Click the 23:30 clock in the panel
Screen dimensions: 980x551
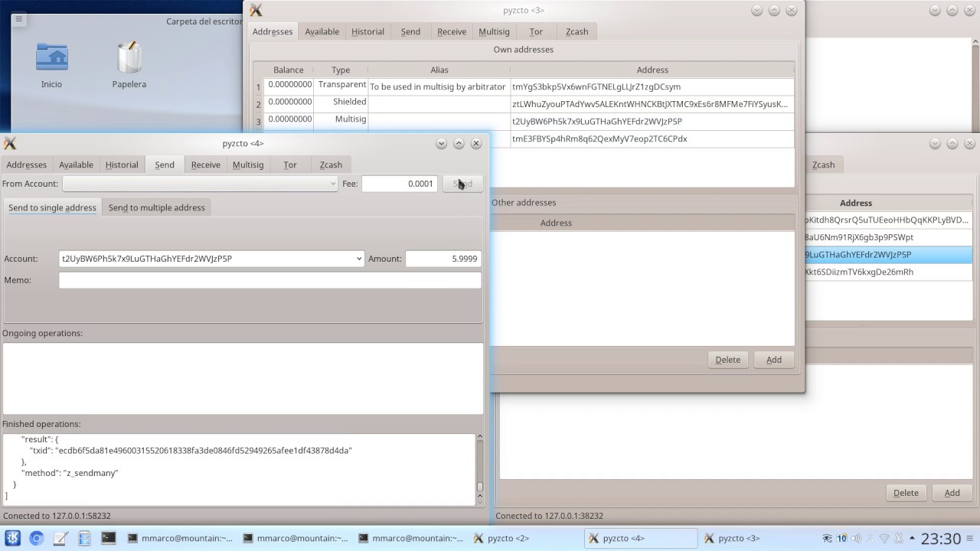tap(940, 538)
